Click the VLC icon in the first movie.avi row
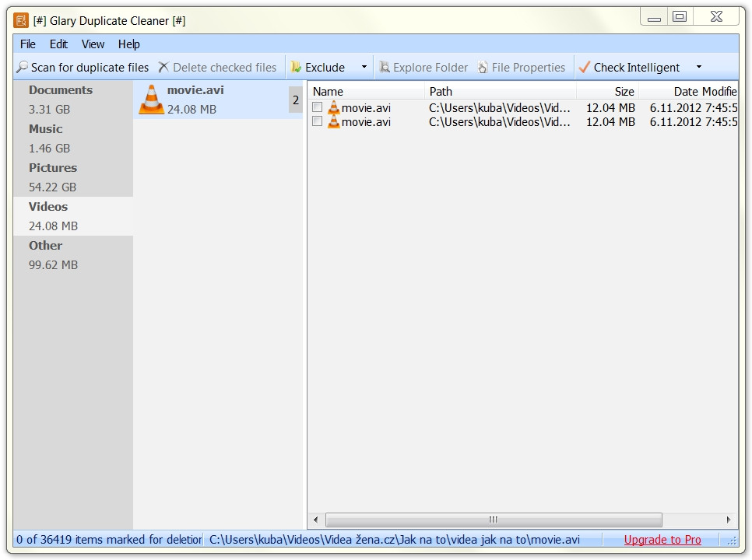The image size is (752, 560). (333, 107)
